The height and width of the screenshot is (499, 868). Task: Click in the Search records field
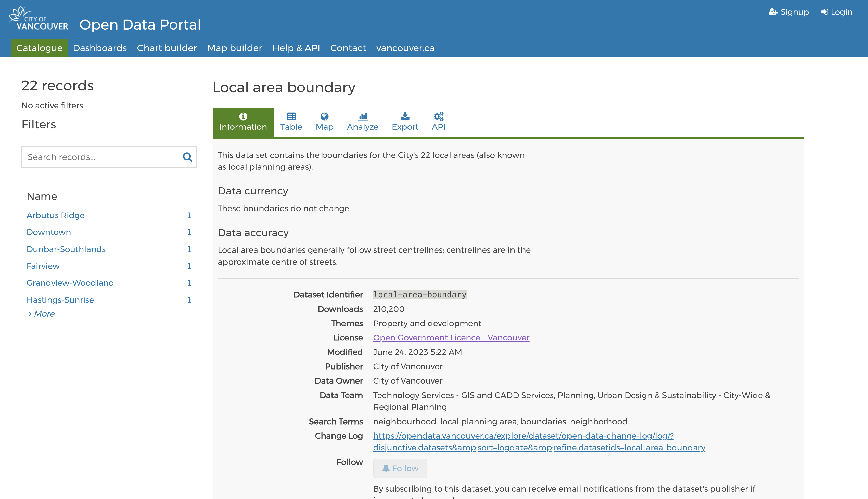(x=101, y=157)
